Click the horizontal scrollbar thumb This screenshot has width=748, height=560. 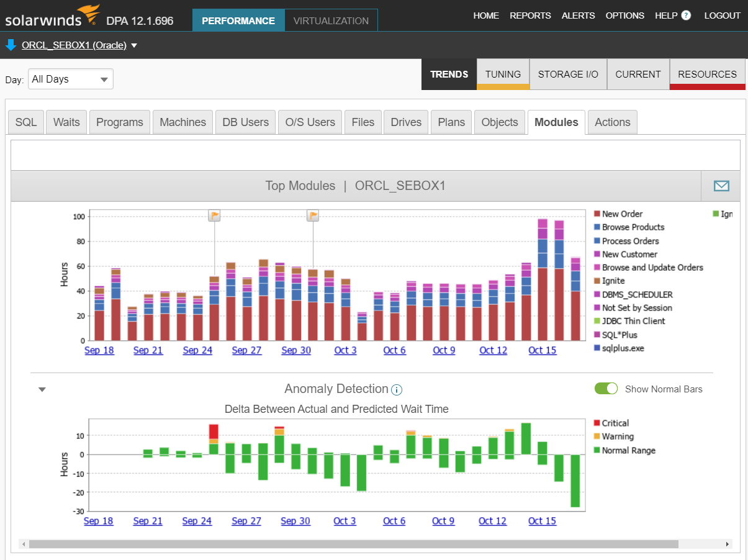click(354, 544)
